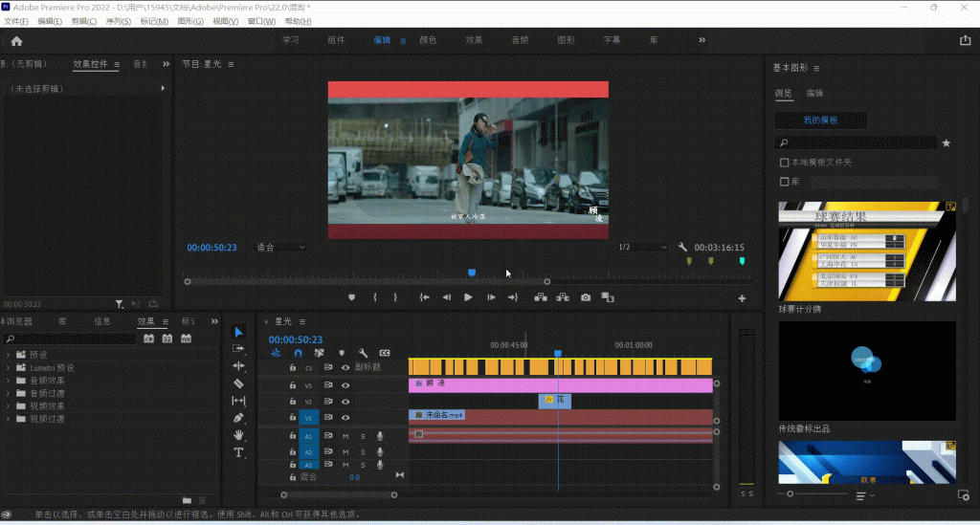Open timeline display settings wrench
980x525 pixels.
[363, 353]
